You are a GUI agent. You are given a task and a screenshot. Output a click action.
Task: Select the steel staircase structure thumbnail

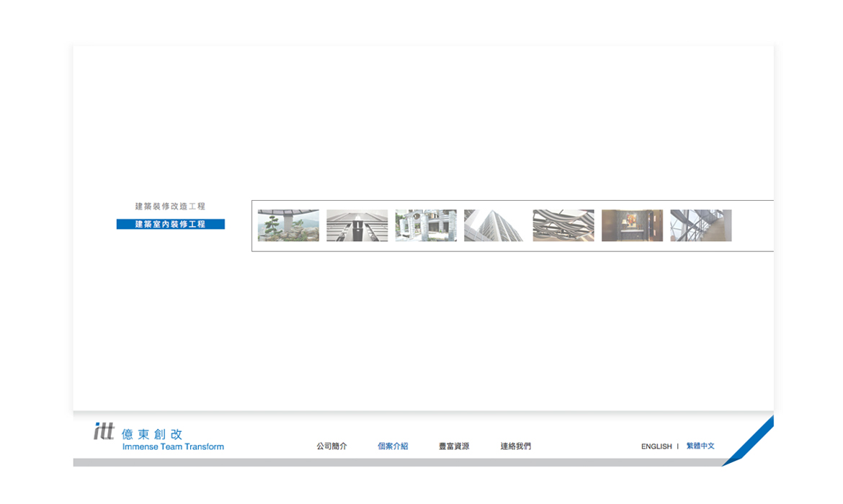click(x=700, y=225)
